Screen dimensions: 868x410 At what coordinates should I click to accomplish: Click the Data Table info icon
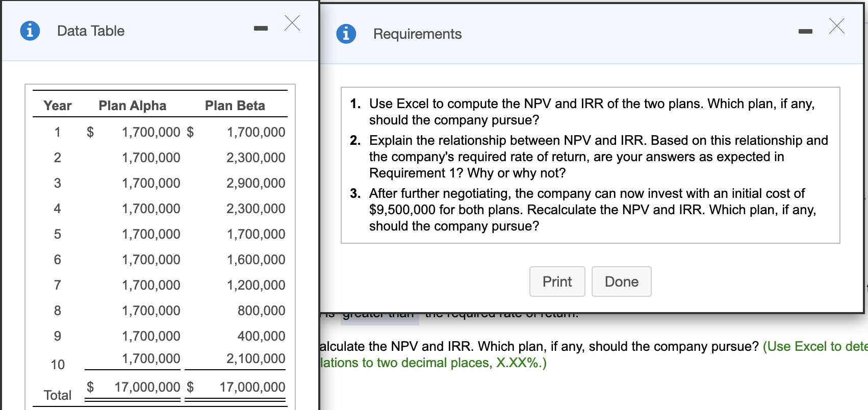pyautogui.click(x=30, y=31)
